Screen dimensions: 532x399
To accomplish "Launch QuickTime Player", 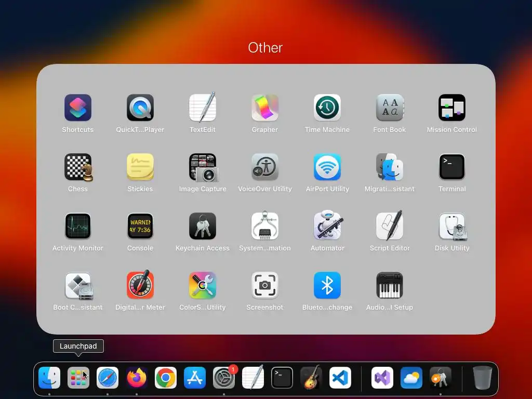I will pos(140,108).
